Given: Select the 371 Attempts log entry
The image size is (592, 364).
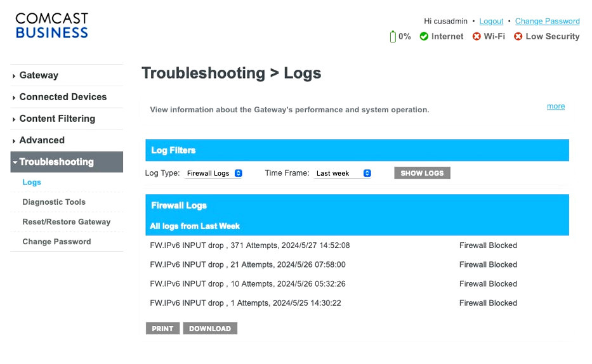Looking at the screenshot, I should point(250,245).
